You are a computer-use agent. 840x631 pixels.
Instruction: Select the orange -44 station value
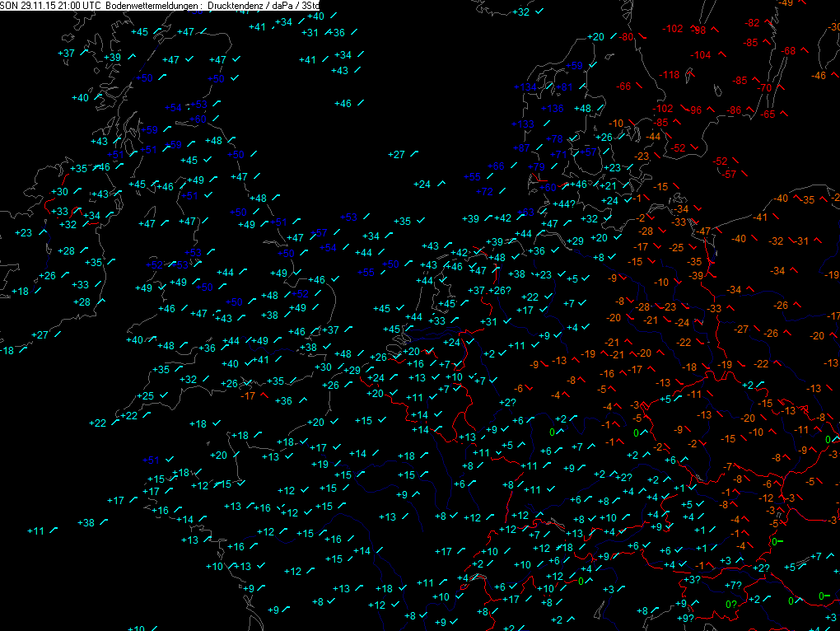[x=654, y=137]
